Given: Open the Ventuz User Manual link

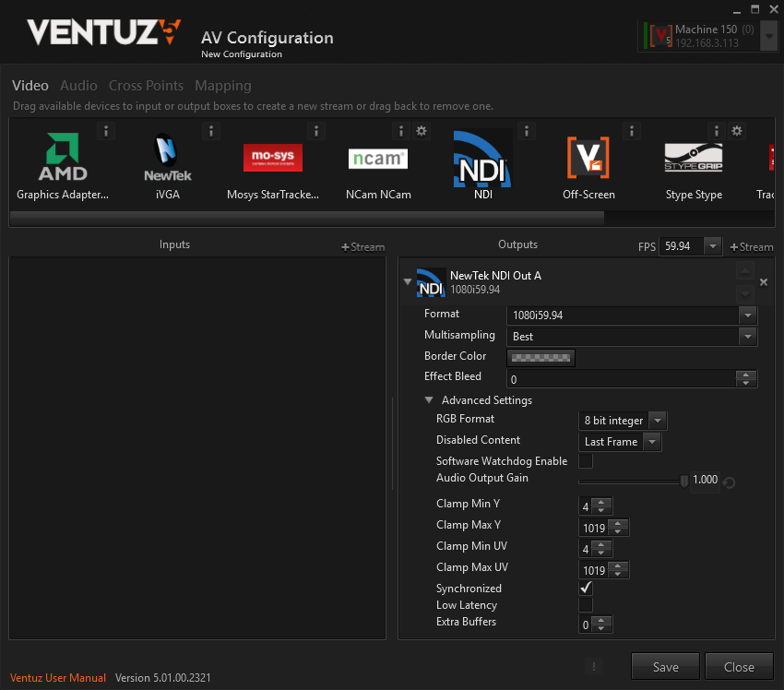Looking at the screenshot, I should (x=58, y=678).
